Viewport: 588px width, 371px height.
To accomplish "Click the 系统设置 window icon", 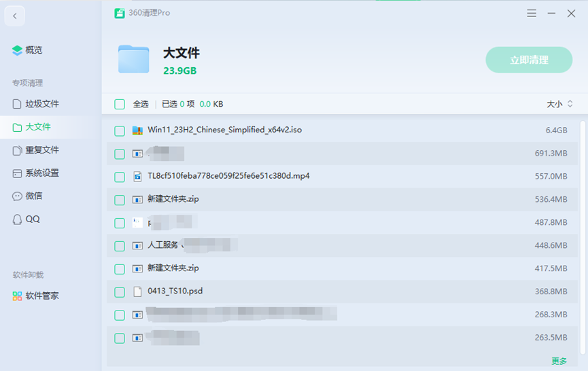I will pos(17,173).
